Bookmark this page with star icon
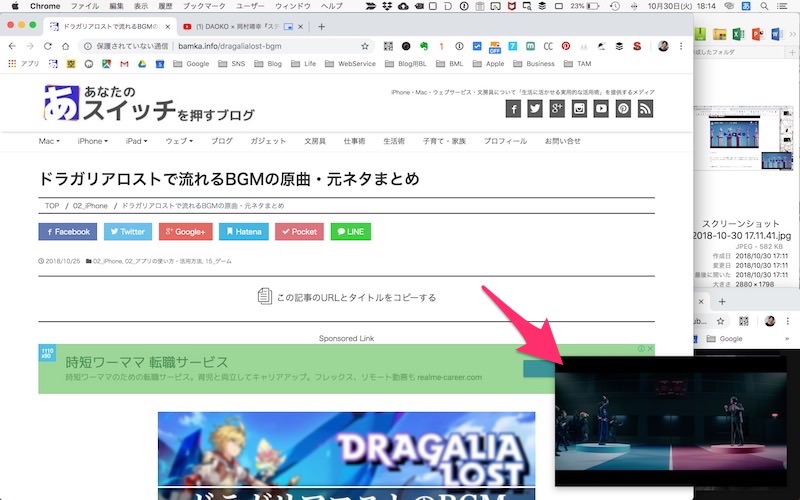This screenshot has width=800, height=500. click(x=365, y=46)
